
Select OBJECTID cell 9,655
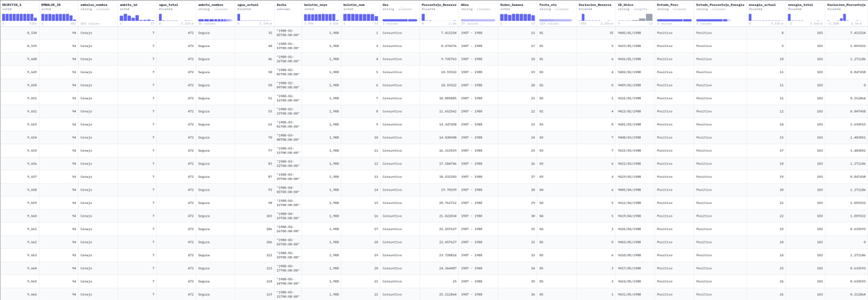pos(31,150)
